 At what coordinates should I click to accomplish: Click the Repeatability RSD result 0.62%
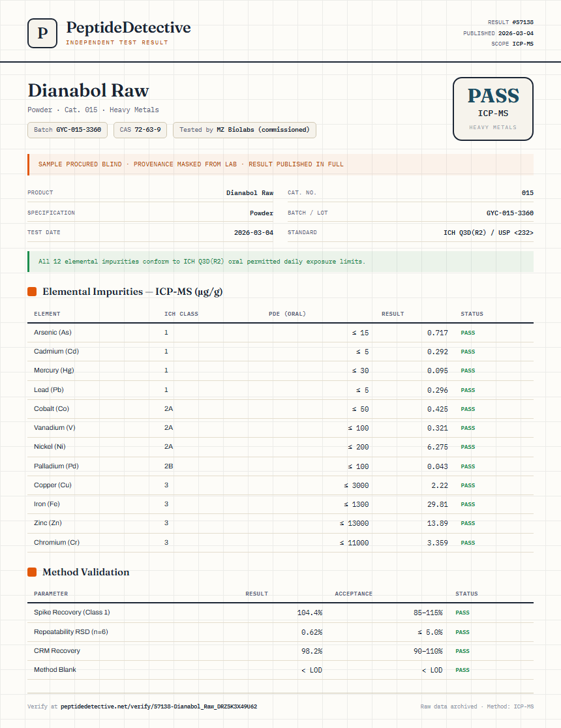312,632
